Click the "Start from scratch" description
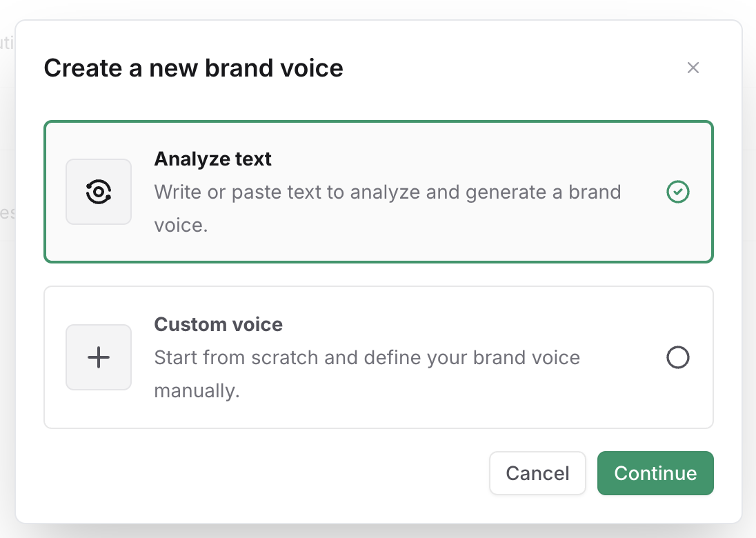 (366, 357)
